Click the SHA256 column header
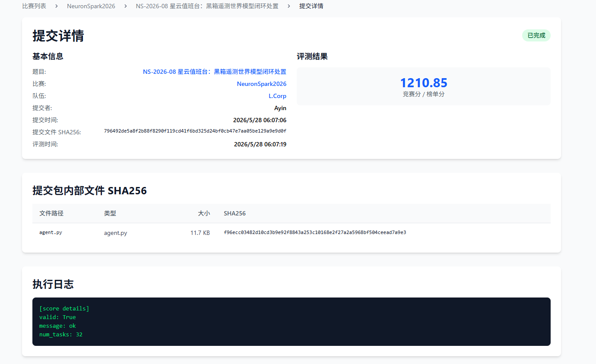 tap(235, 213)
